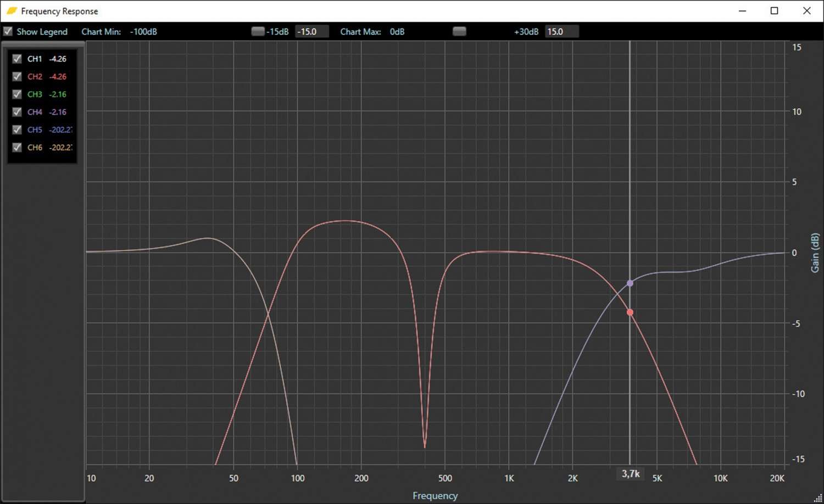The height and width of the screenshot is (504, 824).
Task: Click the Gain (dB) axis title
Action: 815,253
